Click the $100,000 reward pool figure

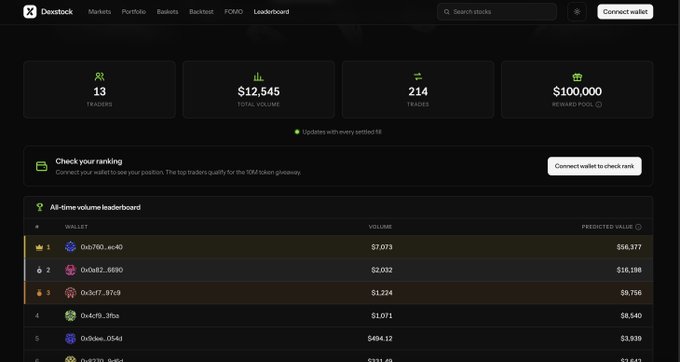click(577, 91)
